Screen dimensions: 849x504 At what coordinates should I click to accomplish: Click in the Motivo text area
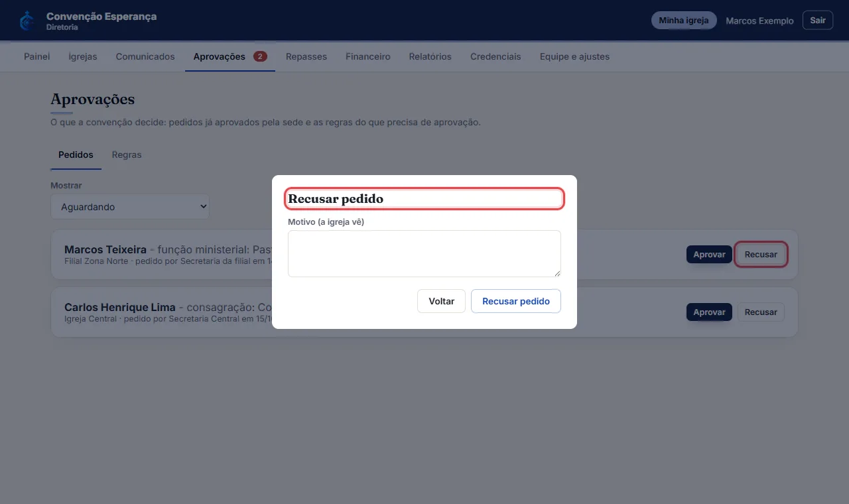424,253
